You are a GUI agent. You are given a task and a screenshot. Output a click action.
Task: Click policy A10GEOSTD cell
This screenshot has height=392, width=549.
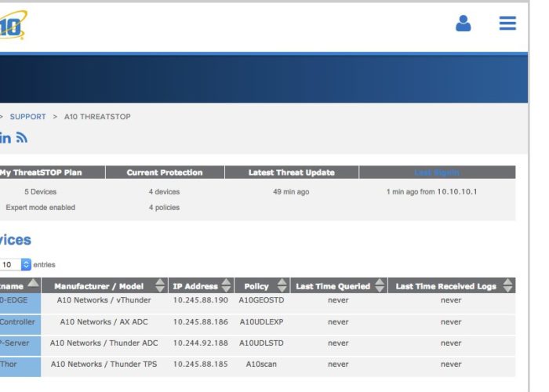261,300
